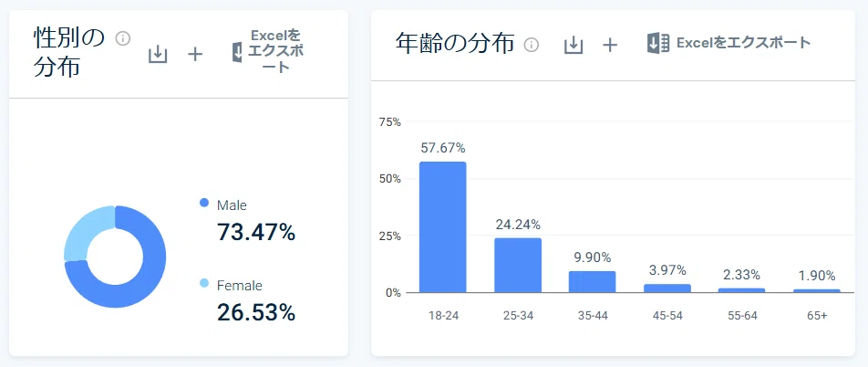The height and width of the screenshot is (367, 868).
Task: Click Excel icon in 年齢の分布 panel
Action: pyautogui.click(x=658, y=43)
